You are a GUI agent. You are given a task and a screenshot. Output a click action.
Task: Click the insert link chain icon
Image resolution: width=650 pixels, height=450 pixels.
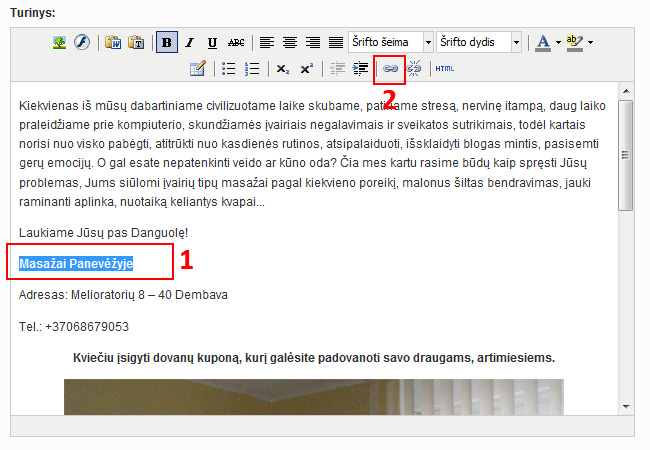390,69
